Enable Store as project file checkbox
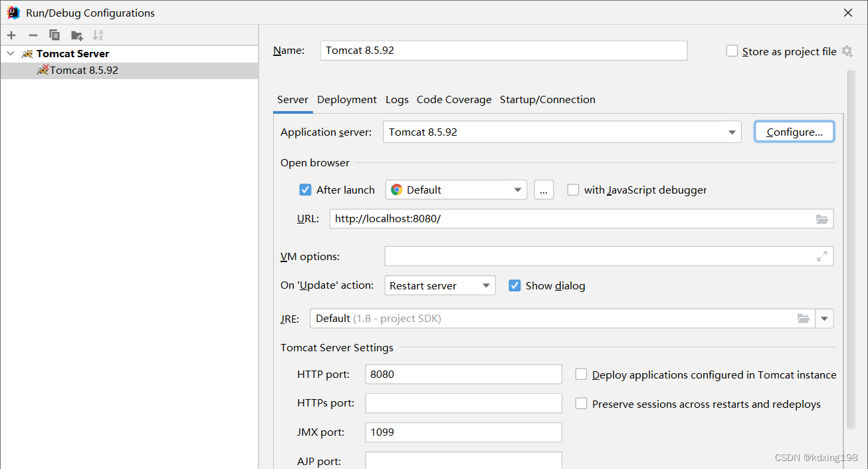This screenshot has height=469, width=868. click(732, 51)
